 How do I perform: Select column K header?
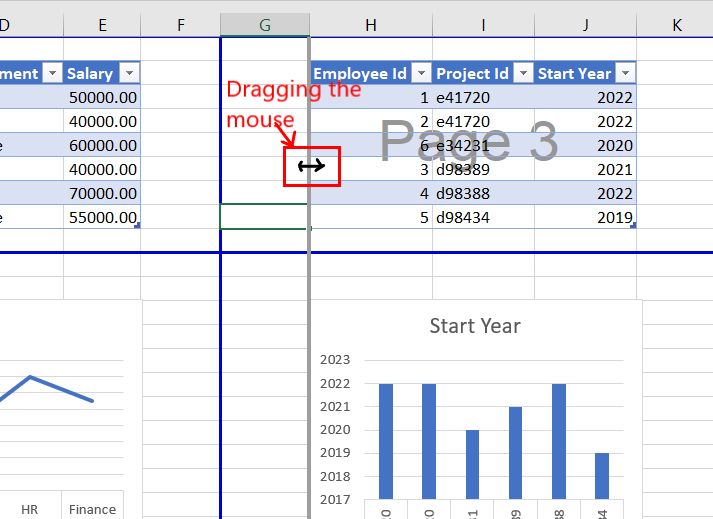point(676,25)
